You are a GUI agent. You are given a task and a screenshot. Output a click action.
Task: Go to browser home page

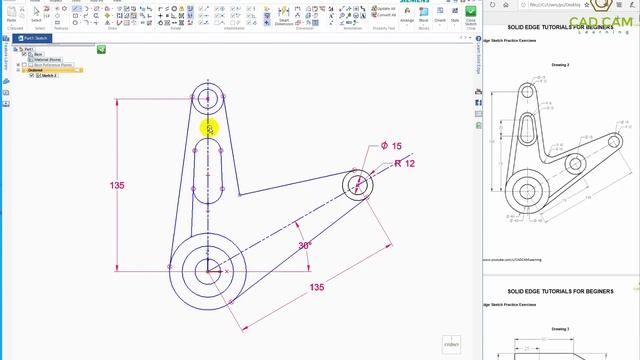(x=506, y=5)
